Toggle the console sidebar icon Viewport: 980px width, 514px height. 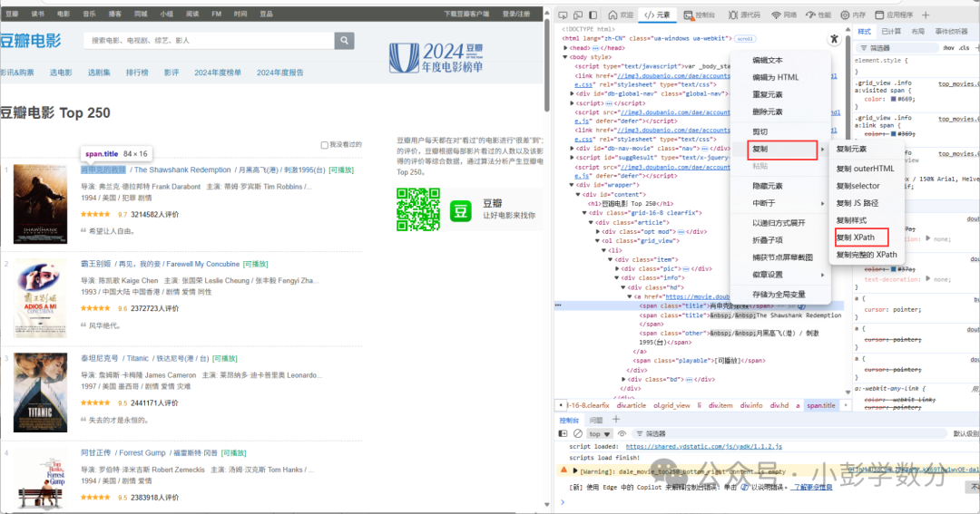click(563, 433)
